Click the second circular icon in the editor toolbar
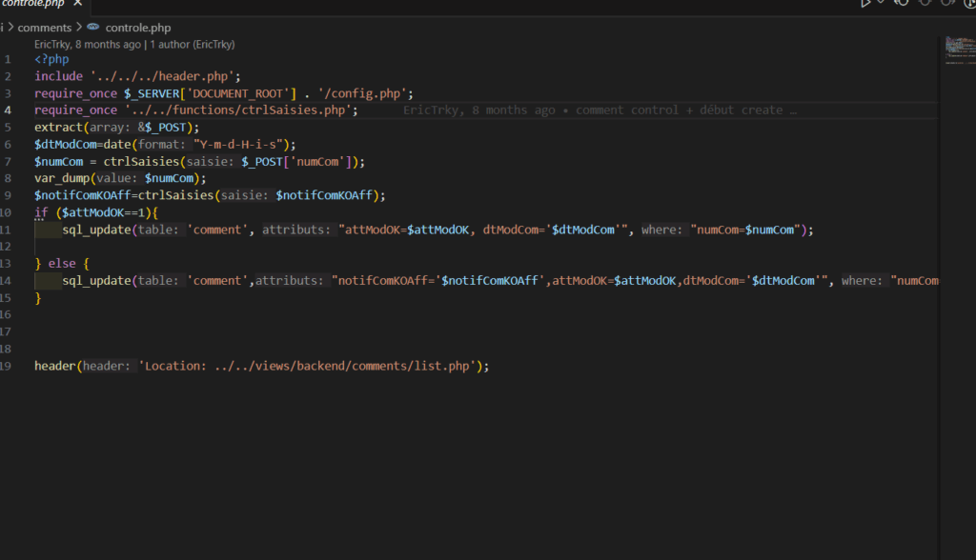Screen dimensions: 976x560 tap(925, 4)
